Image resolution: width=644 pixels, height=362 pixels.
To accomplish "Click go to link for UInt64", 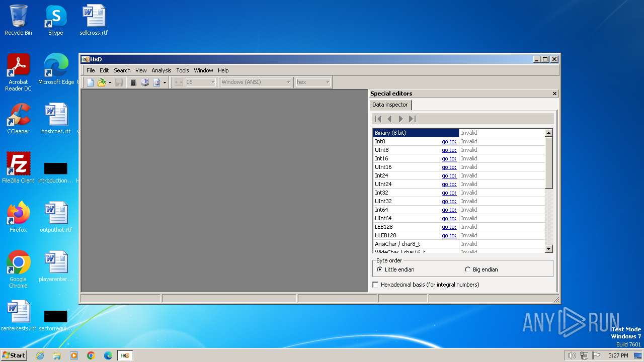I will [449, 218].
